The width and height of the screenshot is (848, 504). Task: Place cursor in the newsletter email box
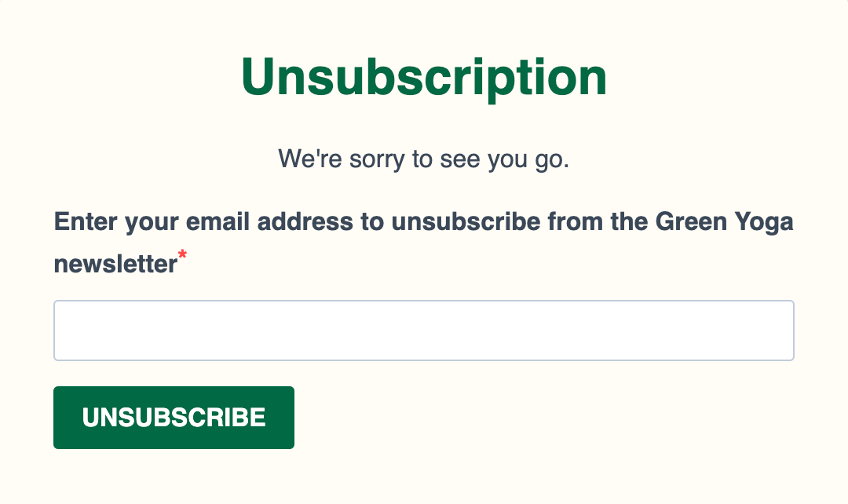(x=423, y=331)
